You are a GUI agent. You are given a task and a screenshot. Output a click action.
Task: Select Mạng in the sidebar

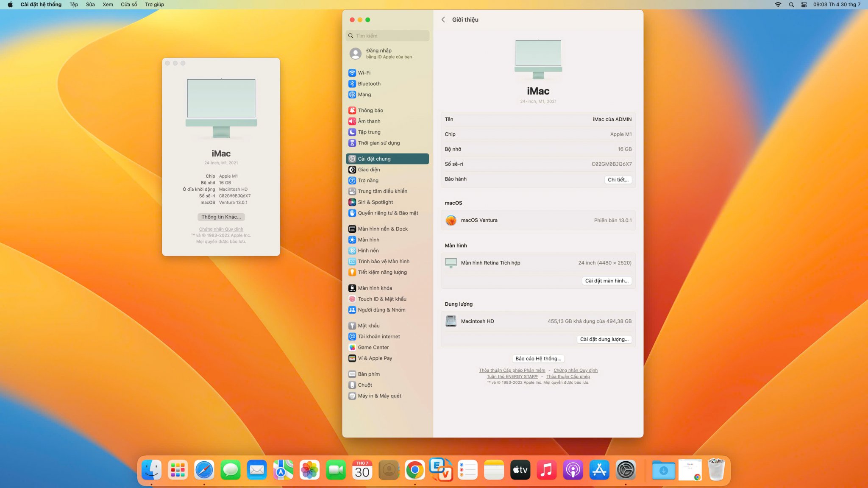click(387, 95)
